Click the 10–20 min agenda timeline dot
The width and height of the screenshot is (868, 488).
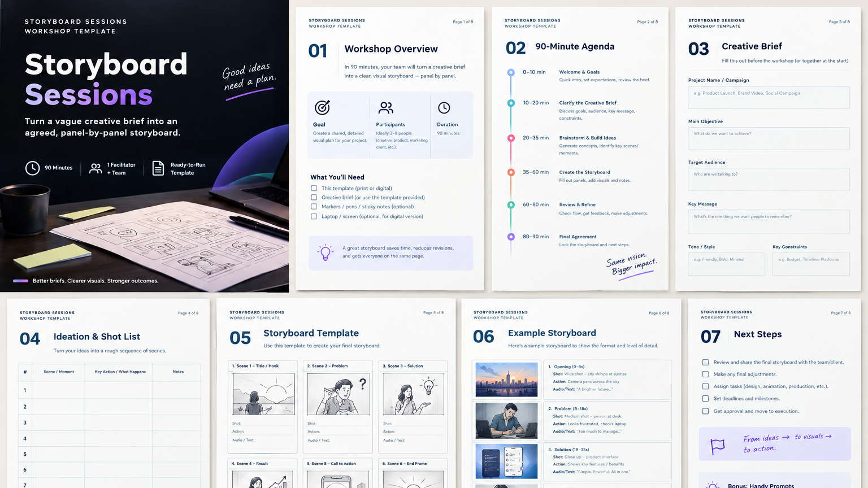click(x=511, y=103)
